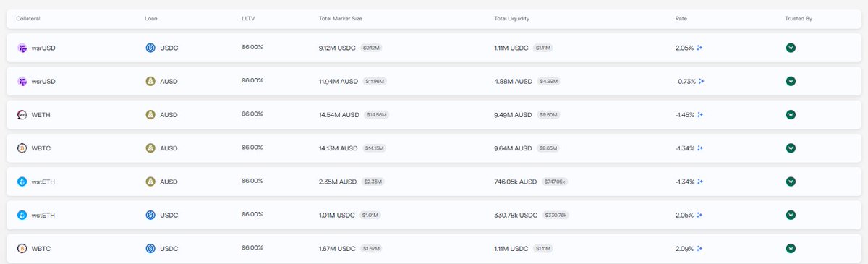Select the 1.01M USDC market size value

click(337, 215)
